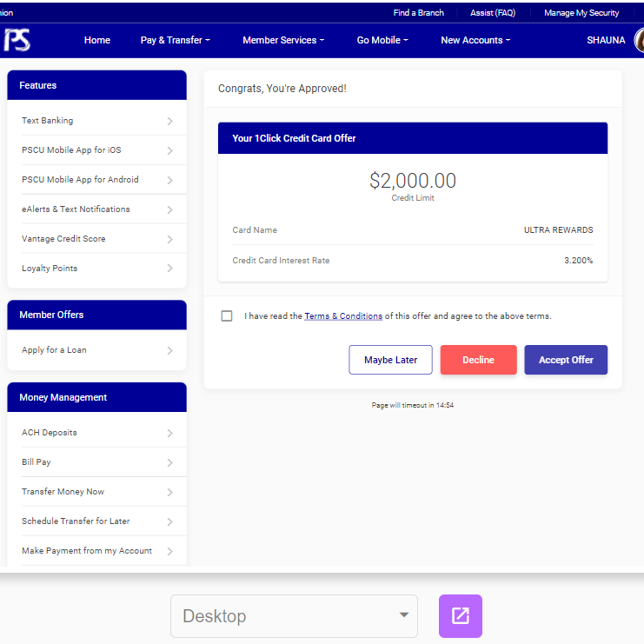This screenshot has height=644, width=644.
Task: Open Transfer Money Now item
Action: click(63, 492)
